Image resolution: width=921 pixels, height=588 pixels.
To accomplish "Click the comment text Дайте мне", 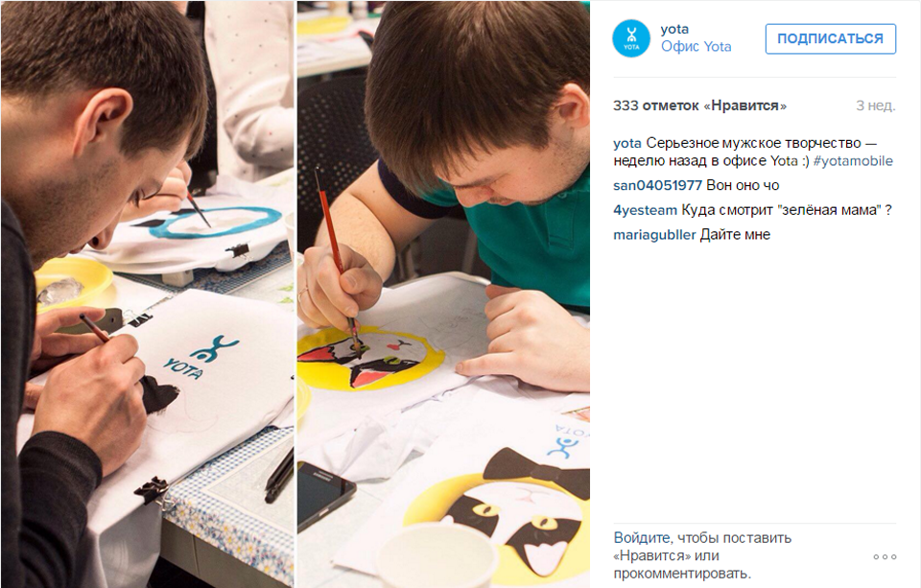I will 735,235.
